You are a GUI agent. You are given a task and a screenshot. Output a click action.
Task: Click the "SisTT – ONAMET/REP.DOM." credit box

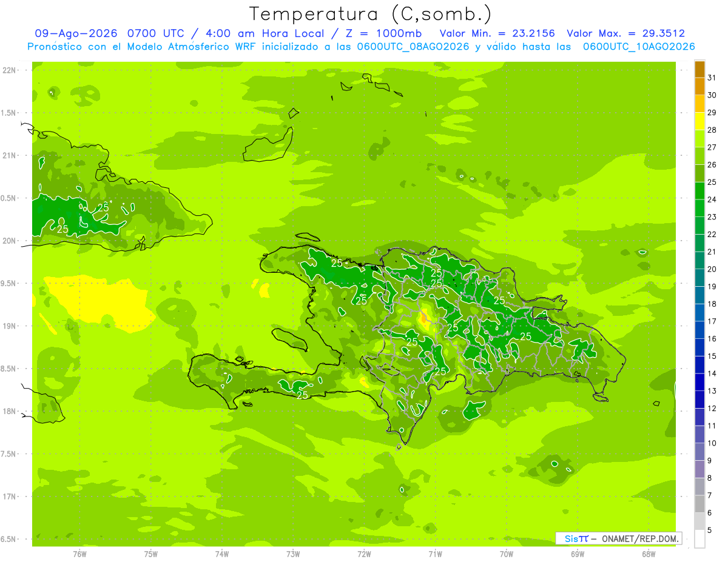pos(618,538)
